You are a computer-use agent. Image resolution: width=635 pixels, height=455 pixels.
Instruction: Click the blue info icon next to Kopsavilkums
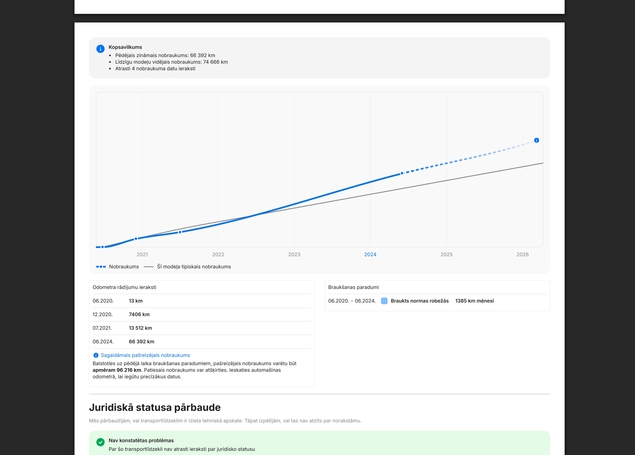[100, 49]
